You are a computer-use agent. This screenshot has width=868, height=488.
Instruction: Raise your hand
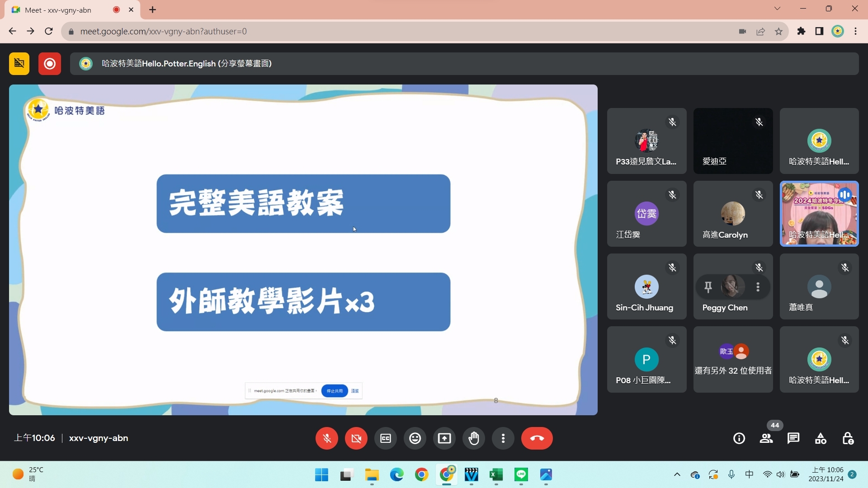pos(473,438)
